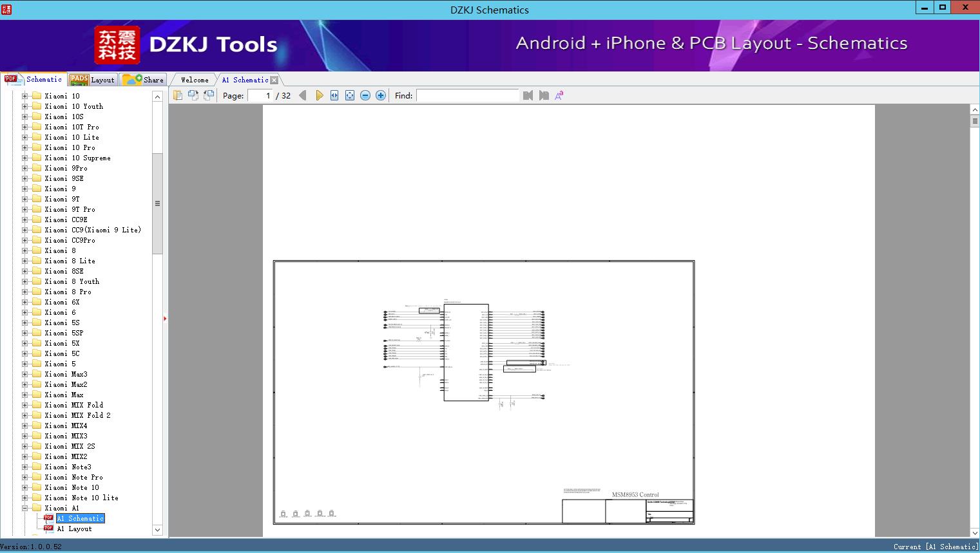Viewport: 980px width, 553px height.
Task: Collapse the Xiaomi A1 folder
Action: [25, 508]
